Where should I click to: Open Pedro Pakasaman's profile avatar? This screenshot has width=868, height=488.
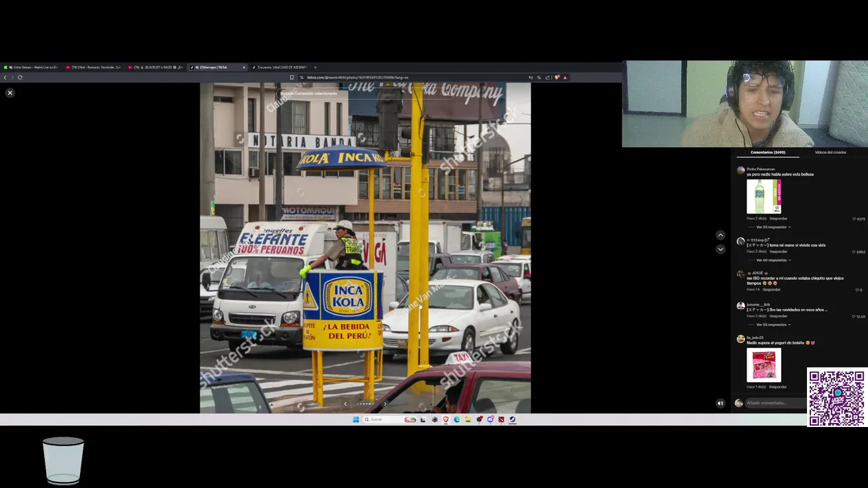pos(741,171)
